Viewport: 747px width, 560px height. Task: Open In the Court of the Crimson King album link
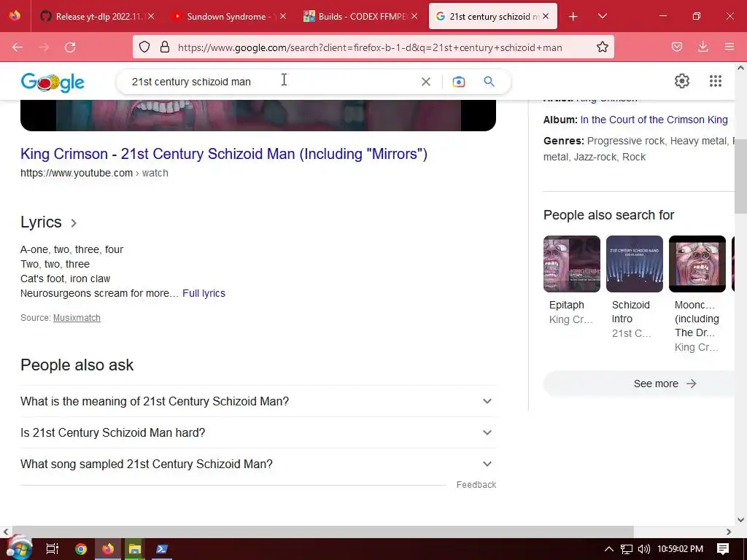654,120
